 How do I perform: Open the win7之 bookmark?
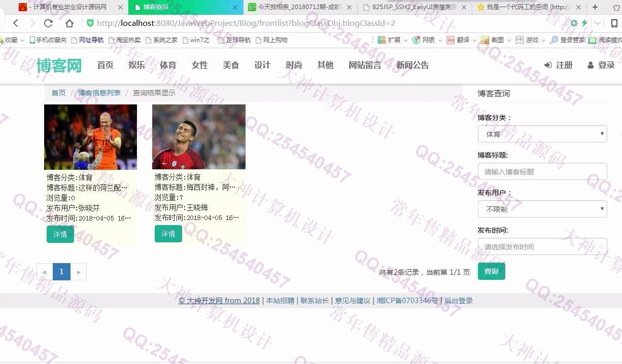point(196,40)
